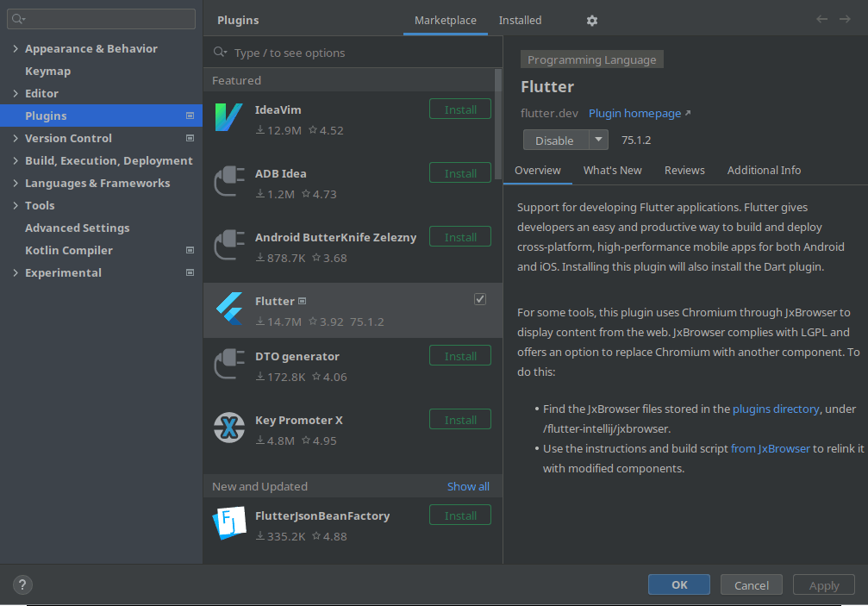Open the Disable button dropdown arrow
The width and height of the screenshot is (868, 606).
[598, 140]
